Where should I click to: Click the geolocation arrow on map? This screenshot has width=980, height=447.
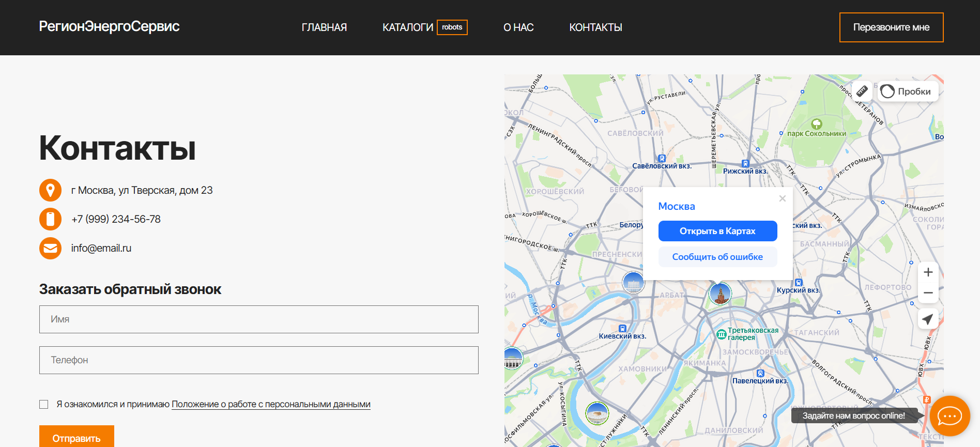point(928,319)
